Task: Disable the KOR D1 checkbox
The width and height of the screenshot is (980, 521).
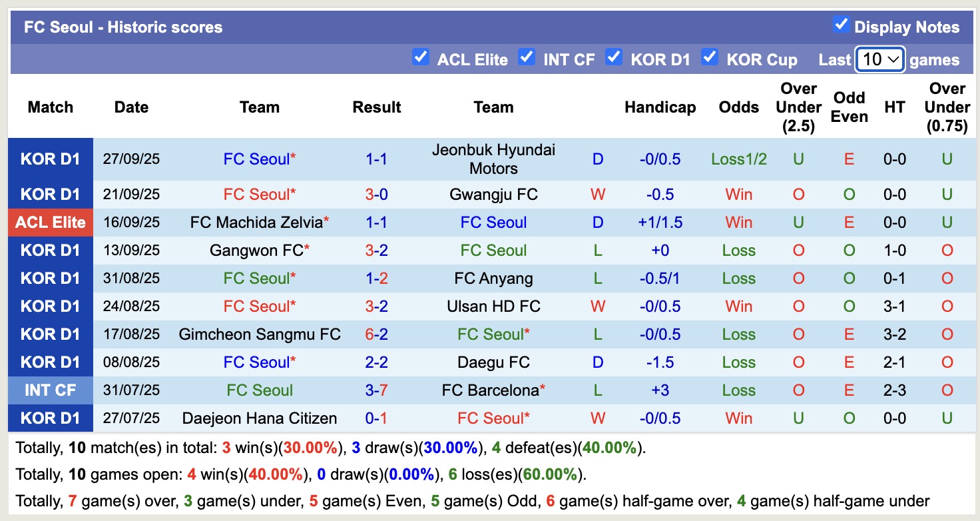Action: tap(613, 58)
